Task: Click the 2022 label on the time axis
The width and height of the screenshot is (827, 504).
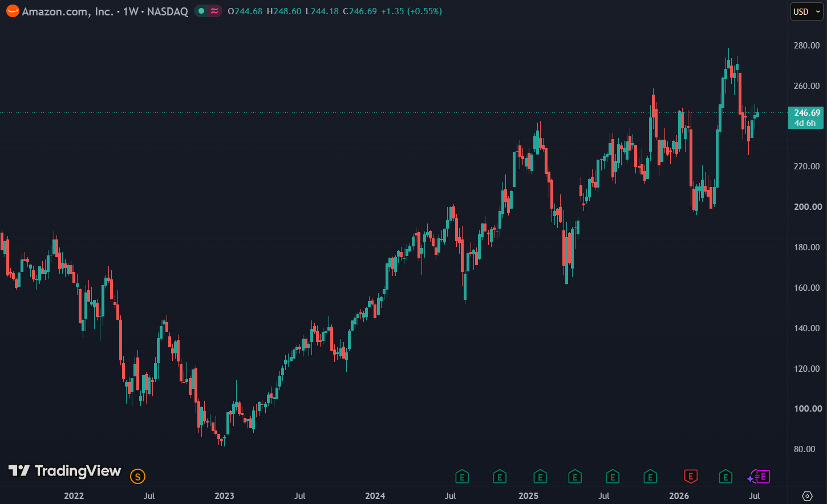Action: pos(74,496)
